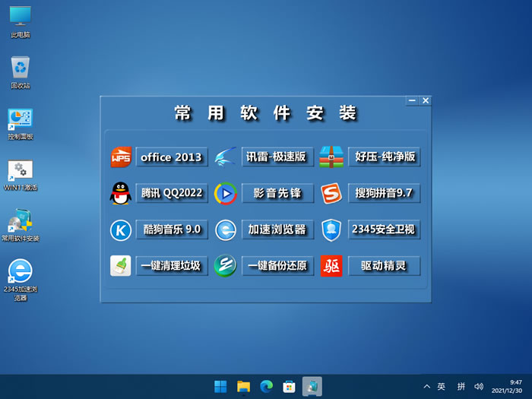532x399 pixels.
Task: Install 加速浏览器 button
Action: point(277,230)
